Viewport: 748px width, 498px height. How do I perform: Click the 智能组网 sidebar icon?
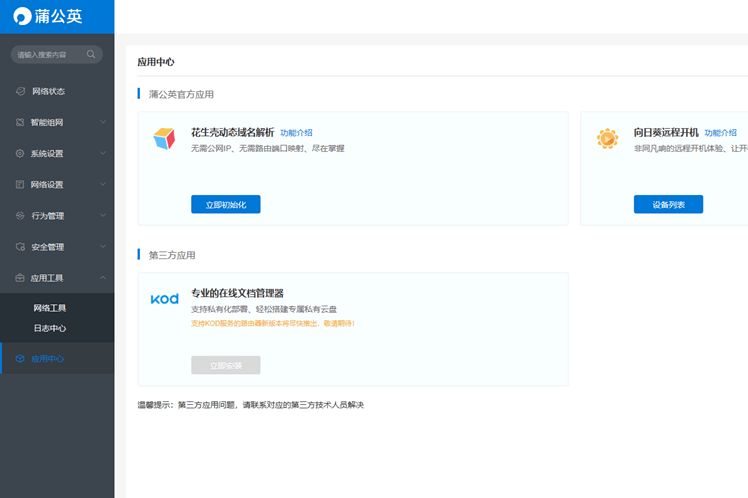click(21, 123)
